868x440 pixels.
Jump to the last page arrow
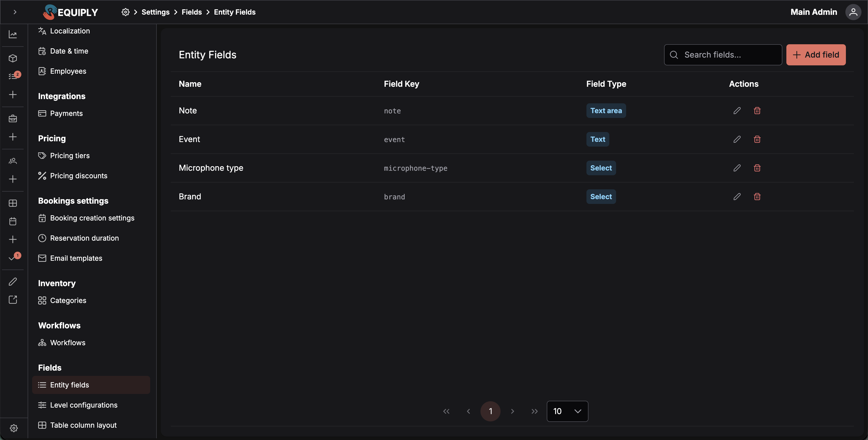click(534, 411)
